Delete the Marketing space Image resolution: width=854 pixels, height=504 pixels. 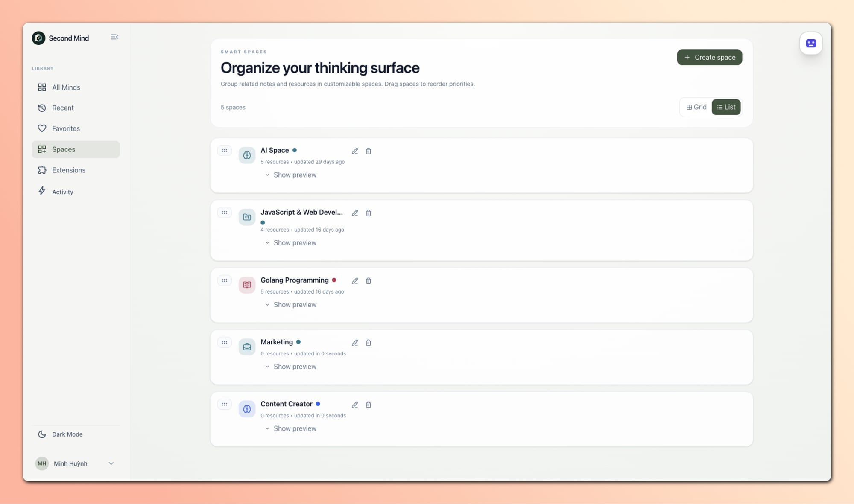click(369, 343)
